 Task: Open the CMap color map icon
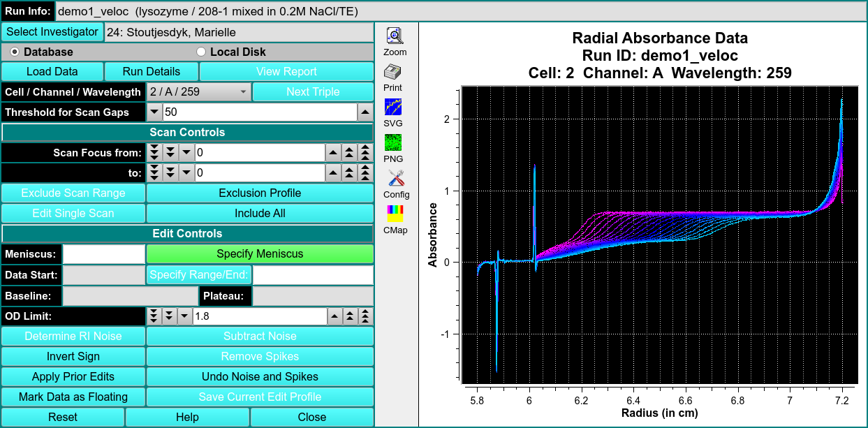point(395,214)
